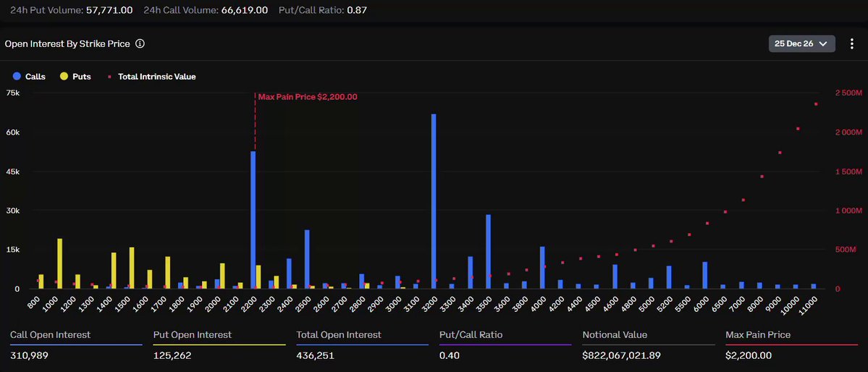This screenshot has width=868, height=372.
Task: Click the Call Open Interest heading
Action: pos(51,335)
